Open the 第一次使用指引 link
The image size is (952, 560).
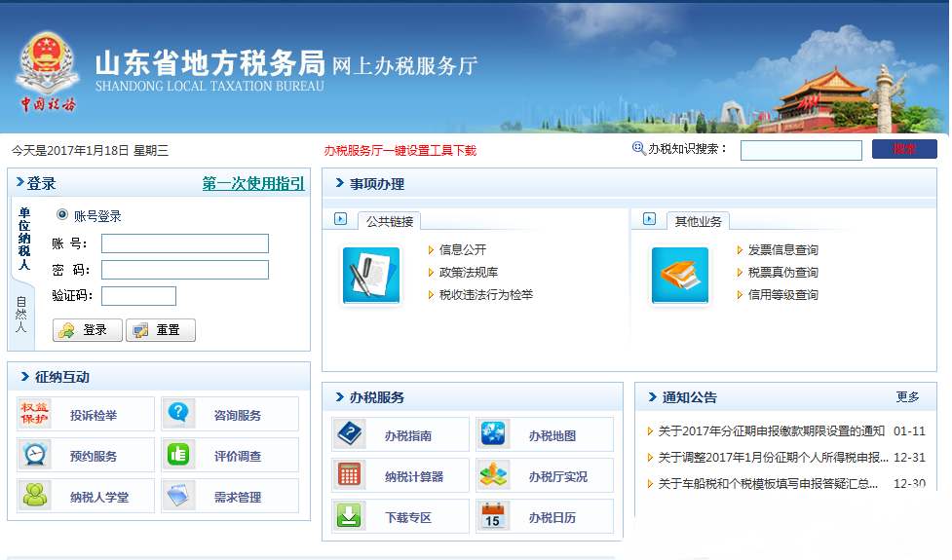(252, 183)
